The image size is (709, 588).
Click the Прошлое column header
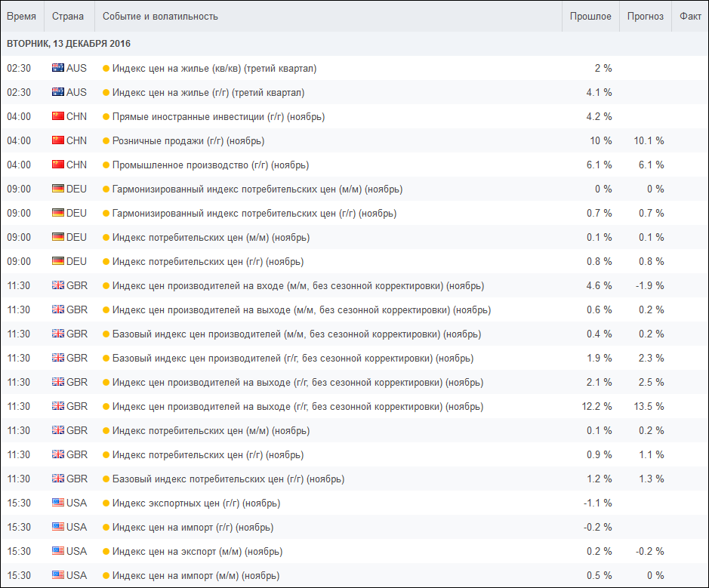point(590,17)
